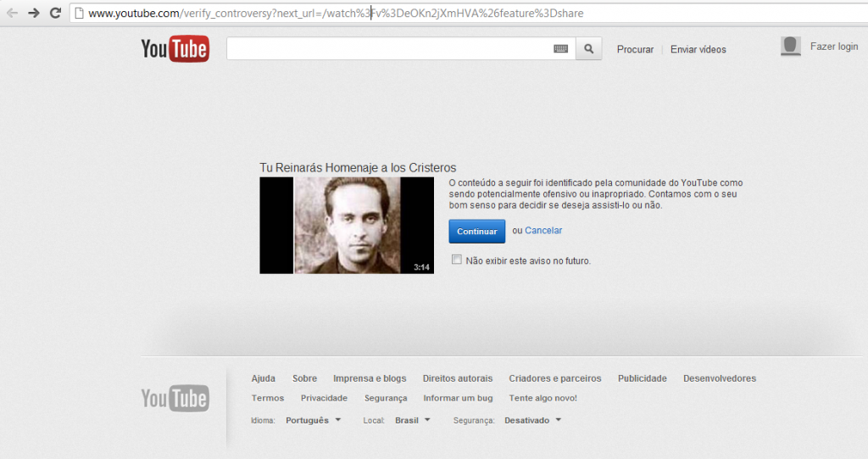868x459 pixels.
Task: Open the Privacidade footer link
Action: tap(324, 398)
